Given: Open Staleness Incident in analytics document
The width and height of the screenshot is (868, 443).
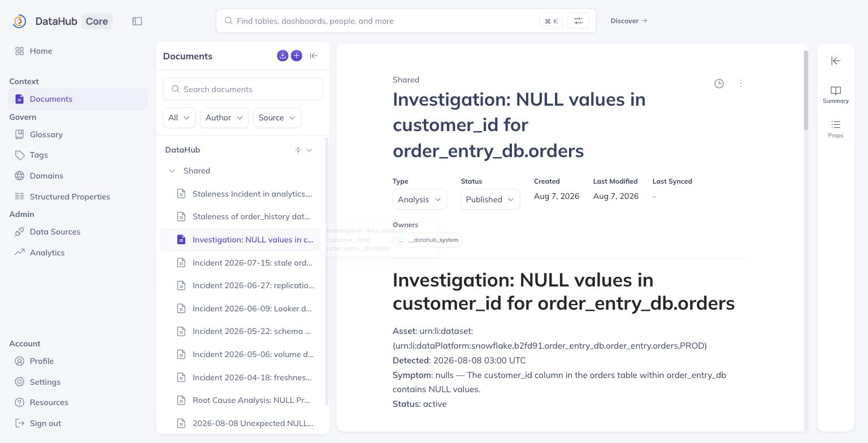Looking at the screenshot, I should [240, 194].
